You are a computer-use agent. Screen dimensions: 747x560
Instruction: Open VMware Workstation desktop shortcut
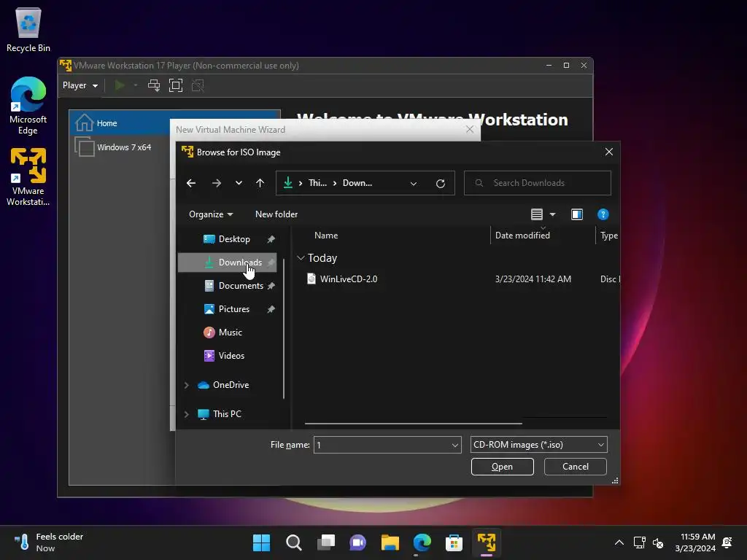point(28,177)
